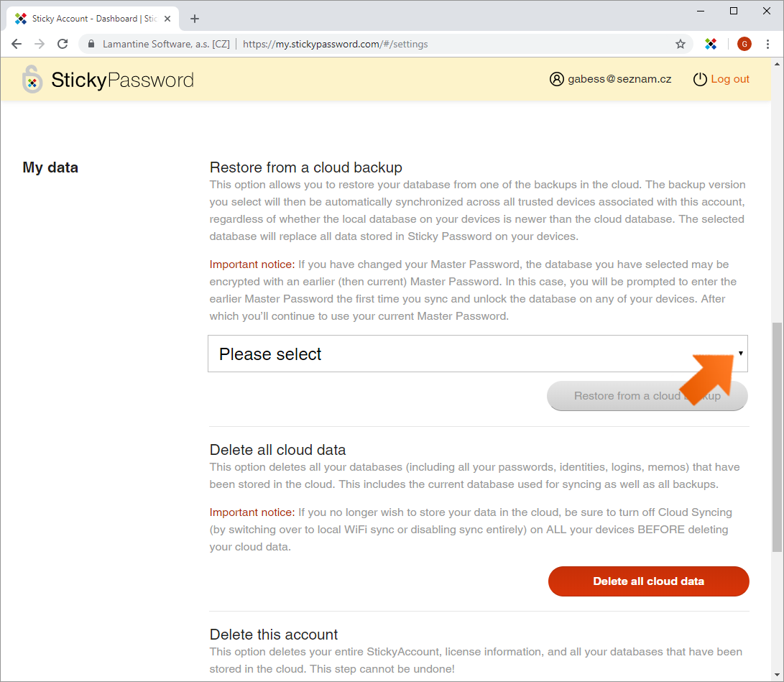Screen dimensions: 784x682
Task: Open the gabess@seznam.cz account link
Action: (x=619, y=79)
